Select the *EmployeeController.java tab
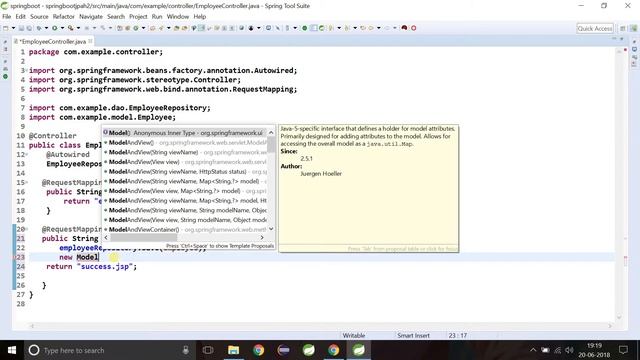Image resolution: width=640 pixels, height=360 pixels. (x=53, y=41)
